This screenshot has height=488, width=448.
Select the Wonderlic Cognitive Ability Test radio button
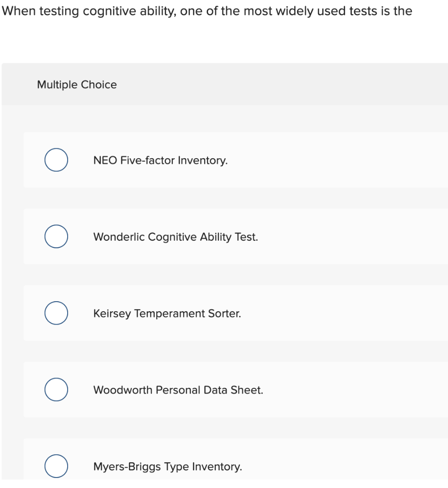56,236
